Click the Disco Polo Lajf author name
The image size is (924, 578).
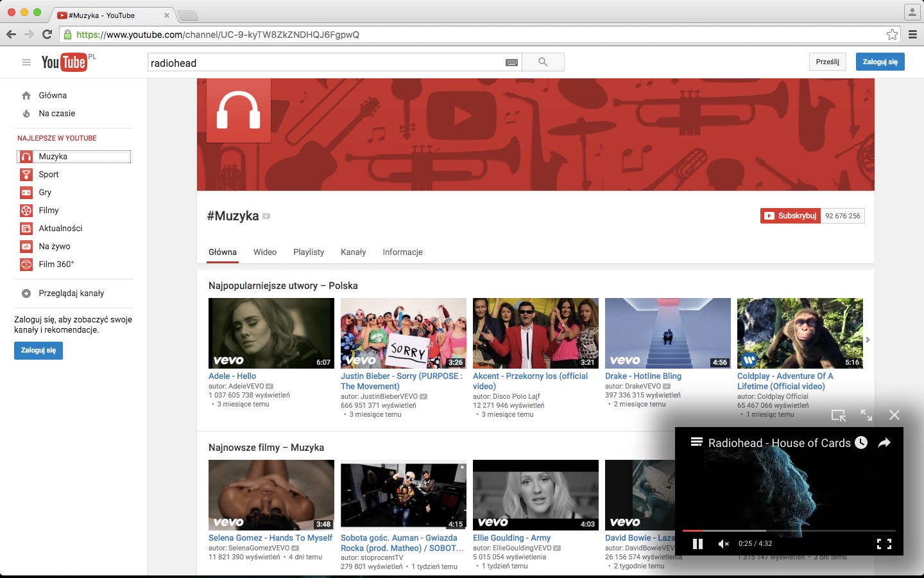[x=517, y=397]
